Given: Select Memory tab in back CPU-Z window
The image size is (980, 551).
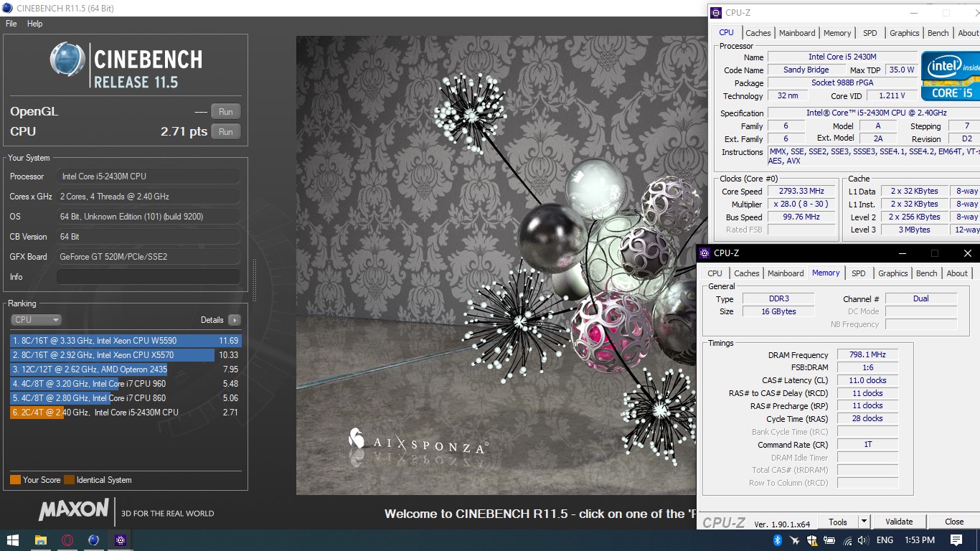Looking at the screenshot, I should point(837,33).
